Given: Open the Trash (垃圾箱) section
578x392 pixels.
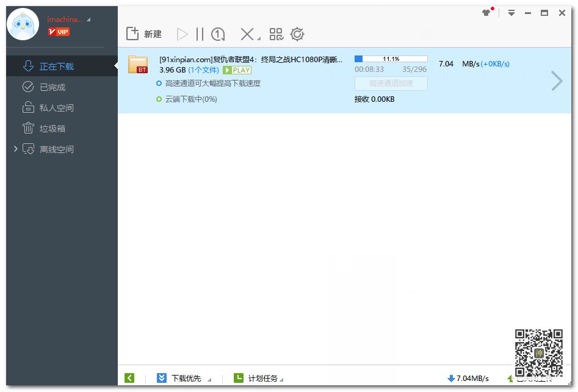Looking at the screenshot, I should coord(62,128).
